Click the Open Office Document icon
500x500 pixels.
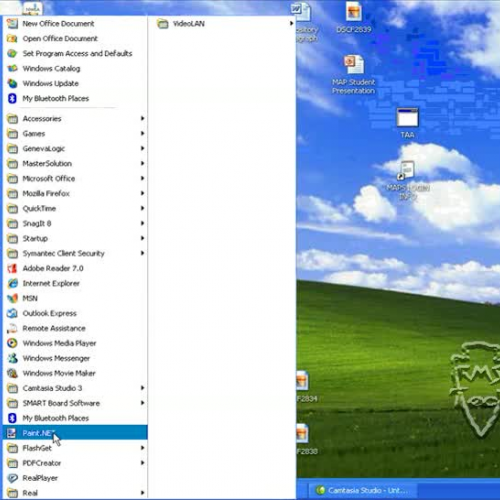coord(12,39)
